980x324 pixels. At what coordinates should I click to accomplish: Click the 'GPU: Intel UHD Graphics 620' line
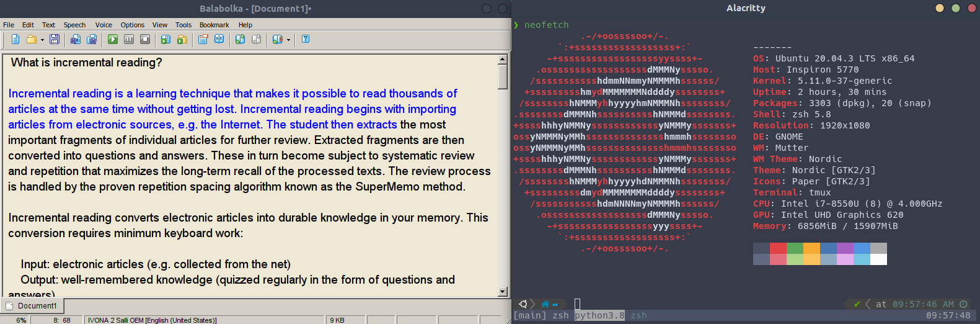(828, 215)
